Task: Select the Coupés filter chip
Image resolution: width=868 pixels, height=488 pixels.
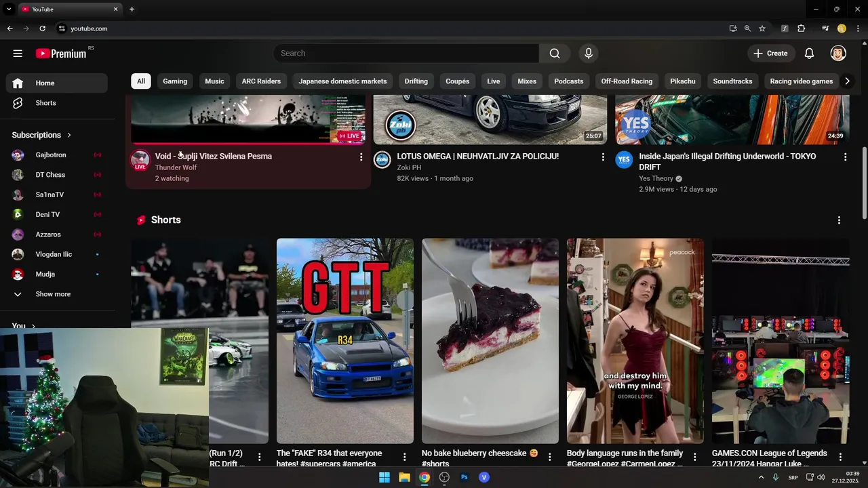Action: [458, 81]
